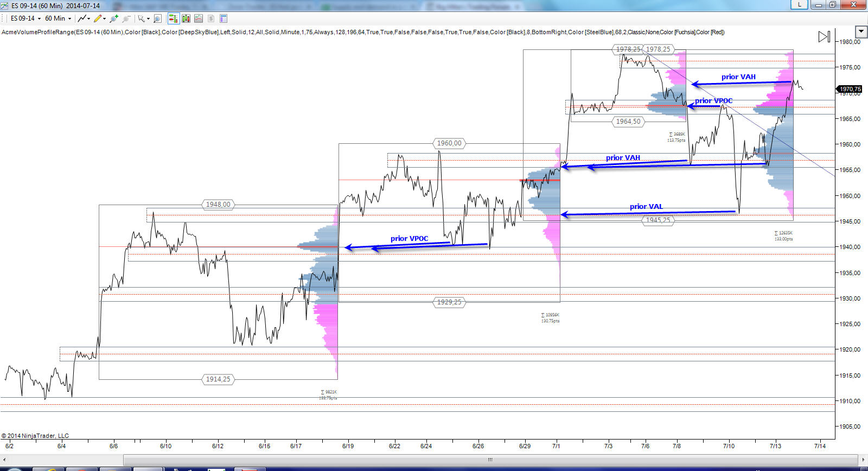
Task: Click the greyed zoom-out icon
Action: [126, 18]
